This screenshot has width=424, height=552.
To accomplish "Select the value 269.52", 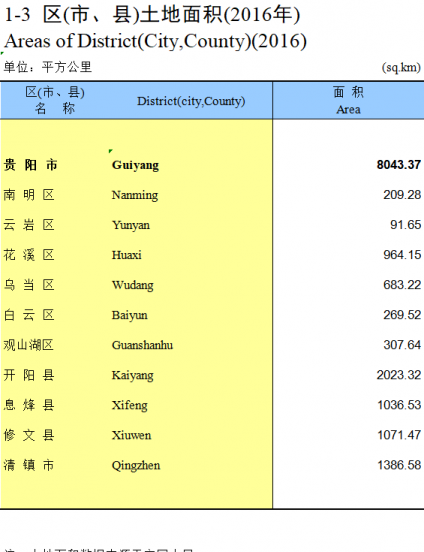I will click(402, 315).
